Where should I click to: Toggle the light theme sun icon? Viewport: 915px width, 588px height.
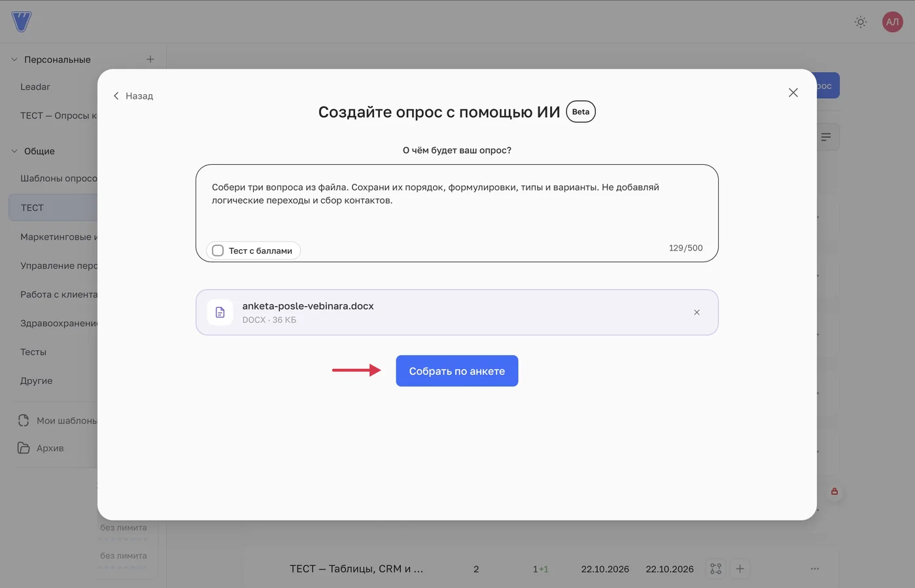861,22
